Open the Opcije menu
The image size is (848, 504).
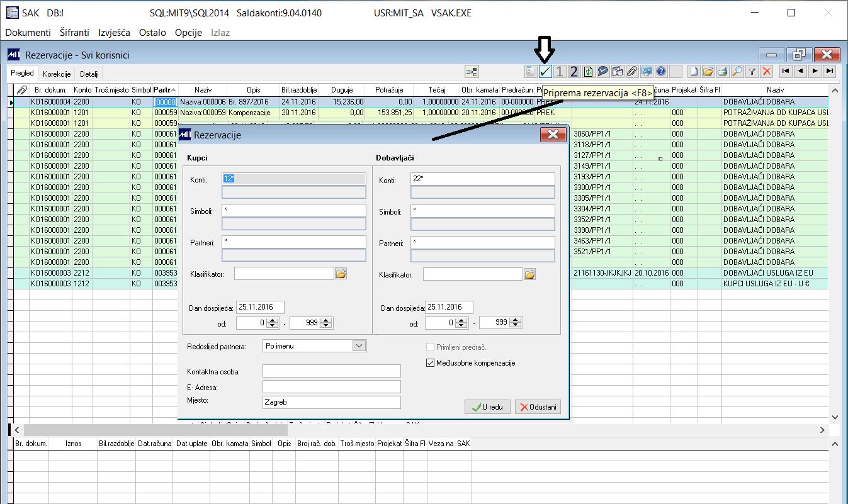(x=188, y=32)
